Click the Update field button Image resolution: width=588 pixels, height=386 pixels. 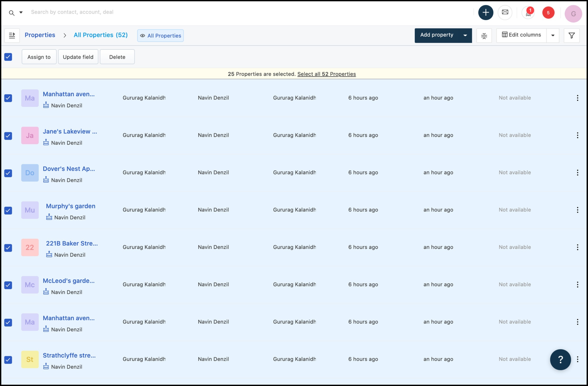pos(78,57)
